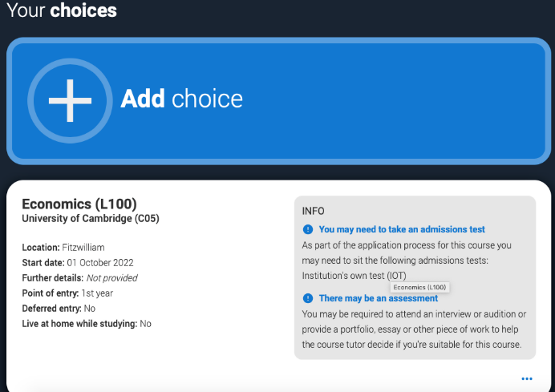Select the Economics (L100) course title
Screen dimensions: 555x392
point(79,204)
